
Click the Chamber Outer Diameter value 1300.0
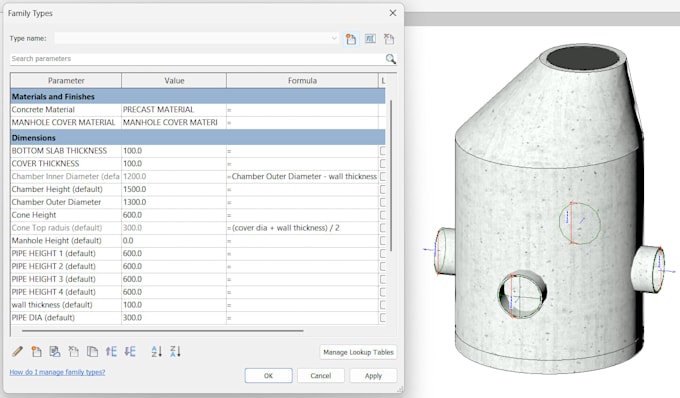pyautogui.click(x=174, y=202)
